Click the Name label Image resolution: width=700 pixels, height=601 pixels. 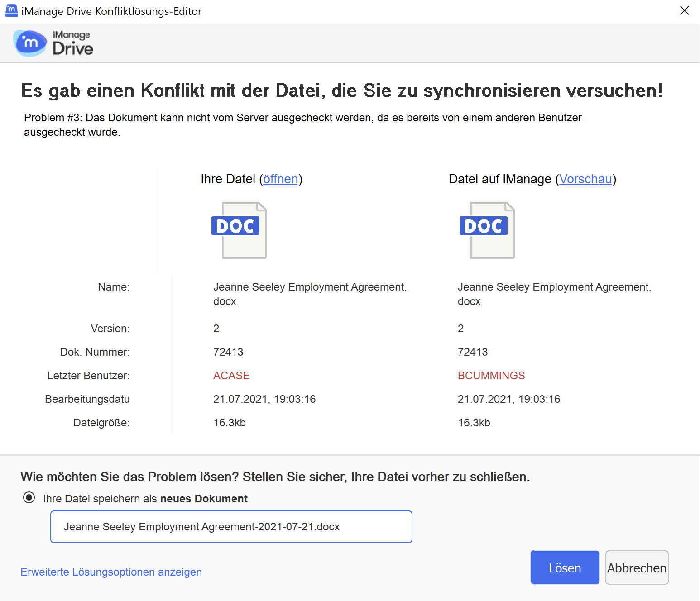point(114,287)
